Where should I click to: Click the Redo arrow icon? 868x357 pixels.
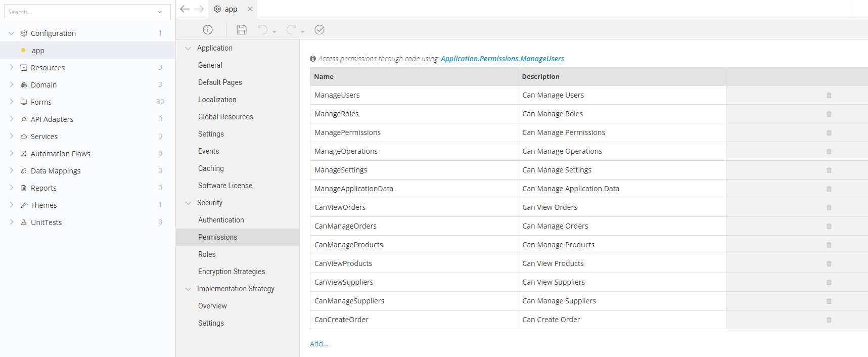(x=291, y=30)
